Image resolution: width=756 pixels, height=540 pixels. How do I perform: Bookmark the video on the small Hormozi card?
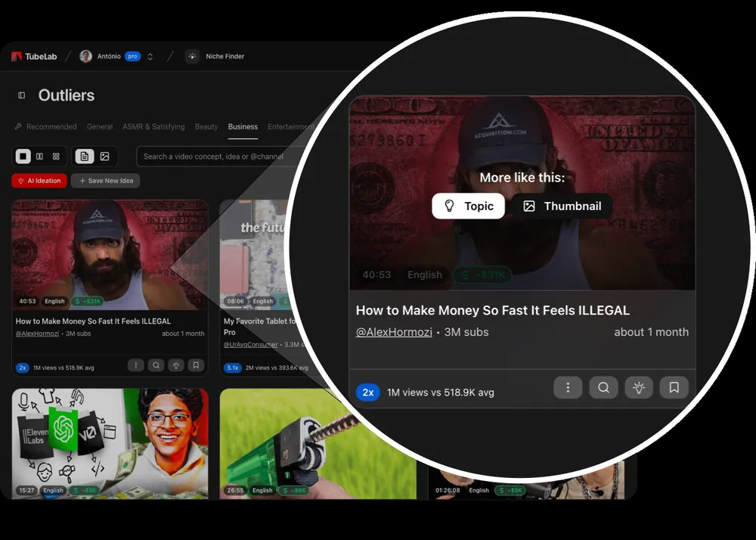click(x=196, y=365)
